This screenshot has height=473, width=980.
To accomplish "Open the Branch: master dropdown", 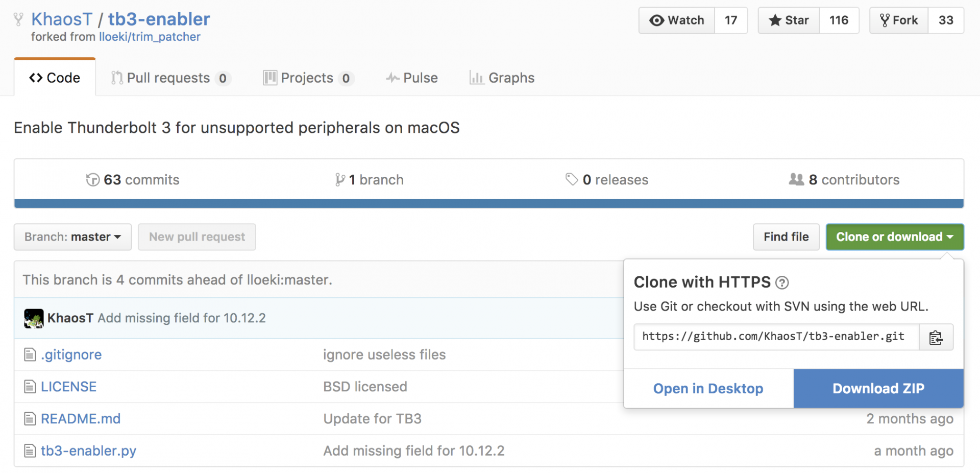I will tap(72, 237).
